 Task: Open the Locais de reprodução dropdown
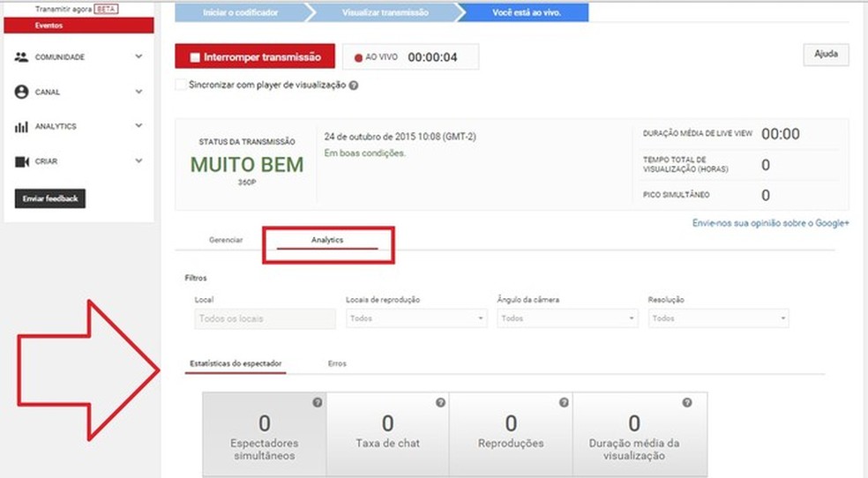pyautogui.click(x=416, y=318)
